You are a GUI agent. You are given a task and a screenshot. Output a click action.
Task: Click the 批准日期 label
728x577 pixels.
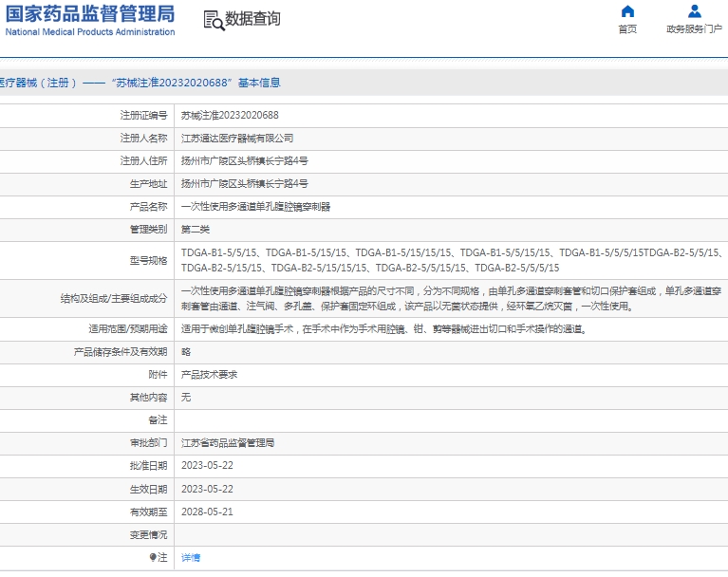[x=149, y=466]
